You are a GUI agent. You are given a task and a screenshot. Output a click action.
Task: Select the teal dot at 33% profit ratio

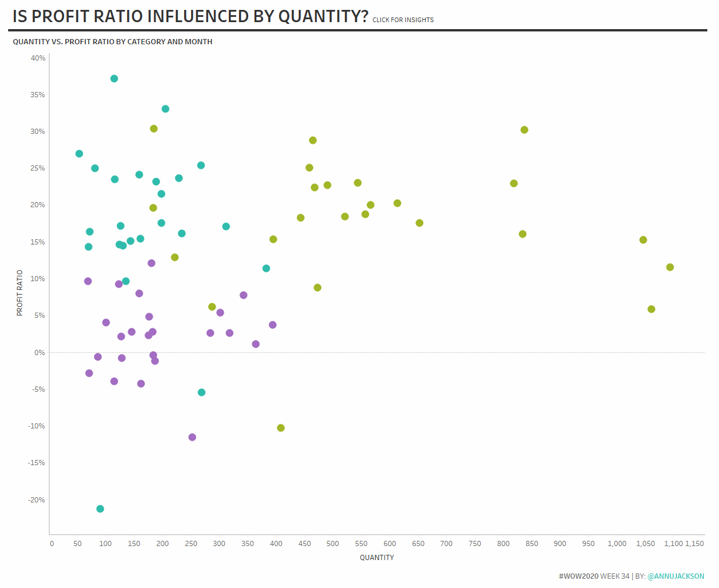(165, 109)
